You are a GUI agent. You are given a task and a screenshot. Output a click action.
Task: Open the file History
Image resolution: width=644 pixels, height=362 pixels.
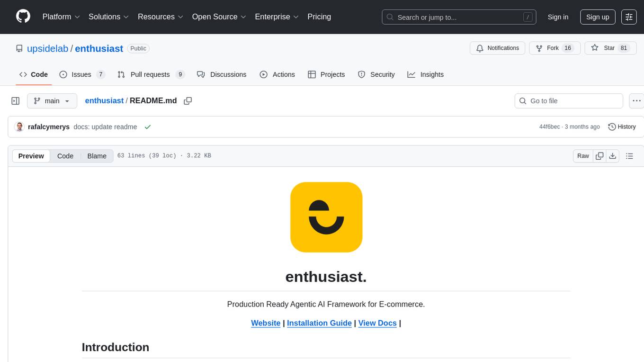point(622,127)
